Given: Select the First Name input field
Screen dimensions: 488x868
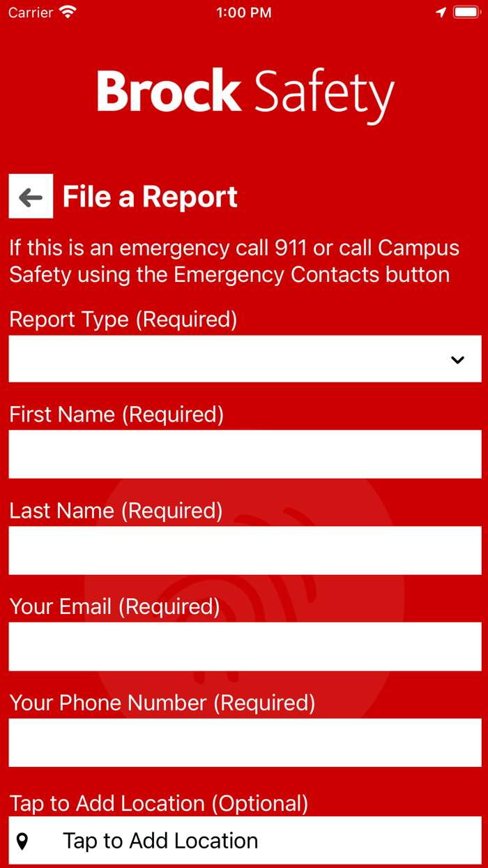Looking at the screenshot, I should (x=244, y=454).
